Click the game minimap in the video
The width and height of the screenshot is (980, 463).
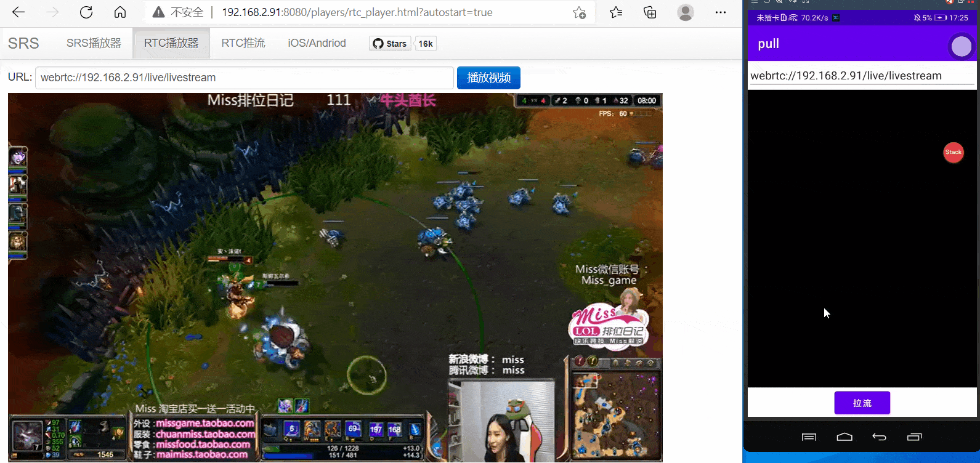click(615, 414)
